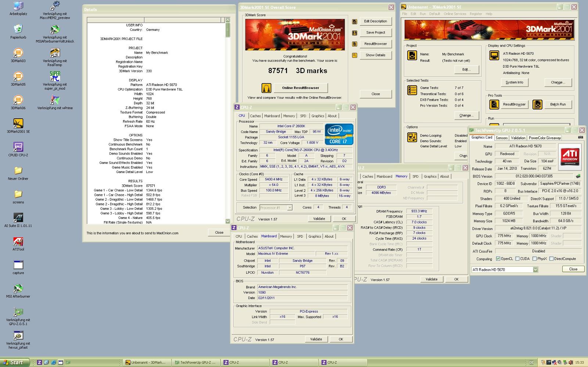588x367 pixels.
Task: Open the MaxxMEM2_preview shortcut icon
Action: pos(55,6)
